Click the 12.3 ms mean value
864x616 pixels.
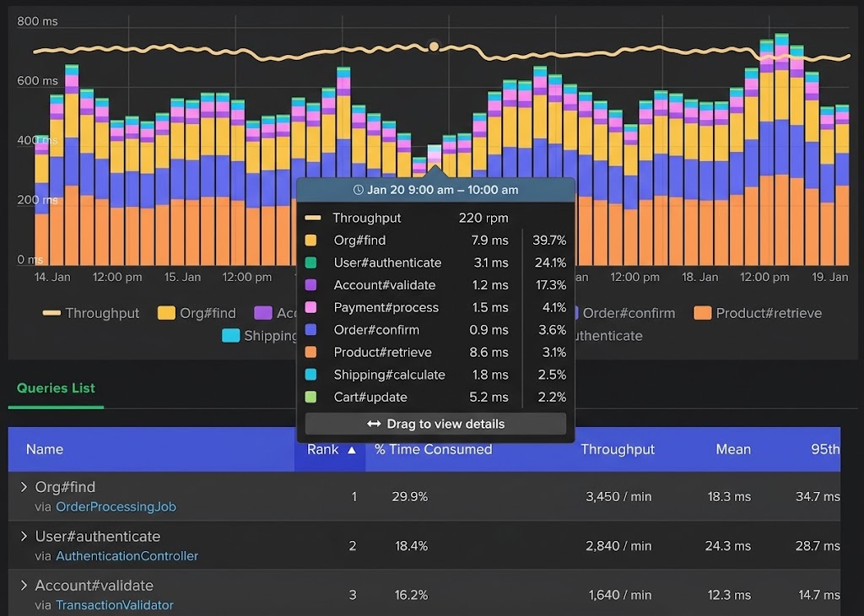(x=729, y=595)
